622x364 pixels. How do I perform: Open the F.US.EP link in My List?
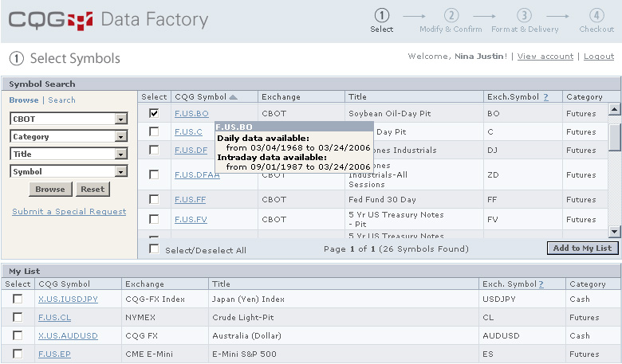click(x=54, y=354)
